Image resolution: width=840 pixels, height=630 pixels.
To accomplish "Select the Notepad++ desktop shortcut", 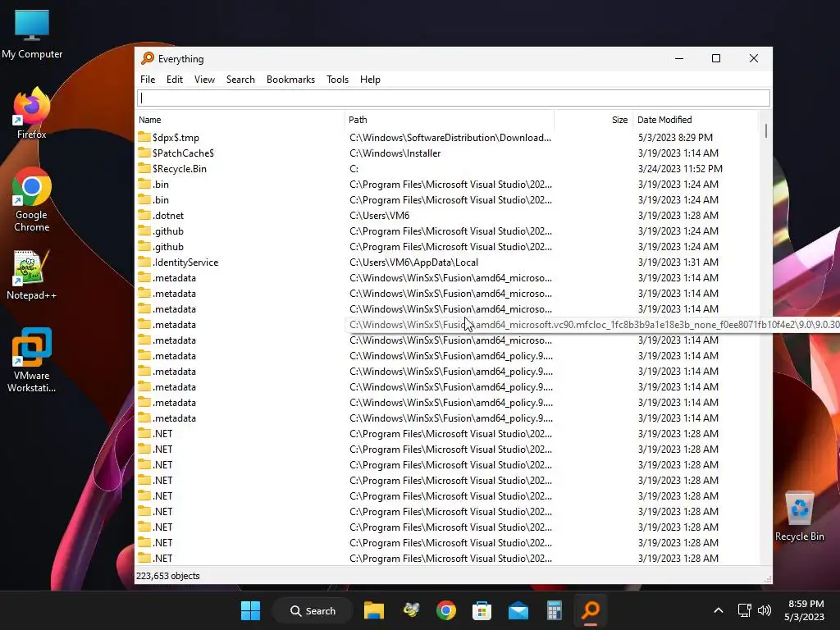I will [32, 274].
